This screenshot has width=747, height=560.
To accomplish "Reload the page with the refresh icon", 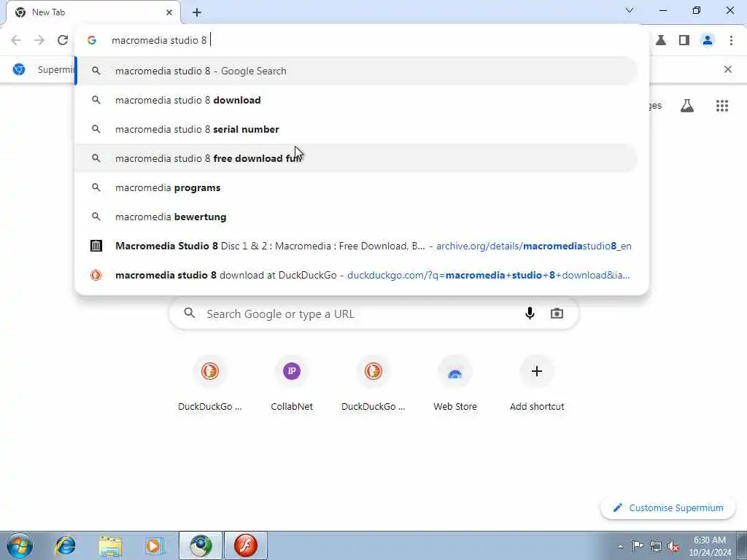I will tap(63, 40).
